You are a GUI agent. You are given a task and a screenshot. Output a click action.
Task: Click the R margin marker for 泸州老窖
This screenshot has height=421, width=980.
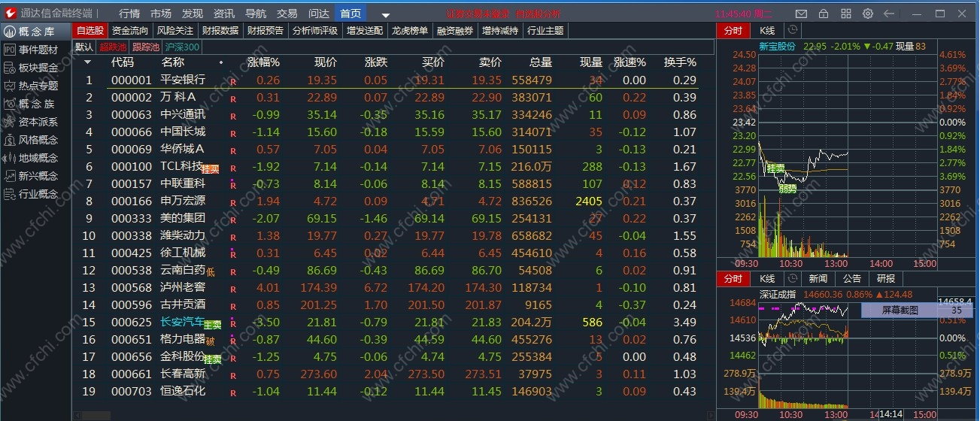pyautogui.click(x=233, y=289)
